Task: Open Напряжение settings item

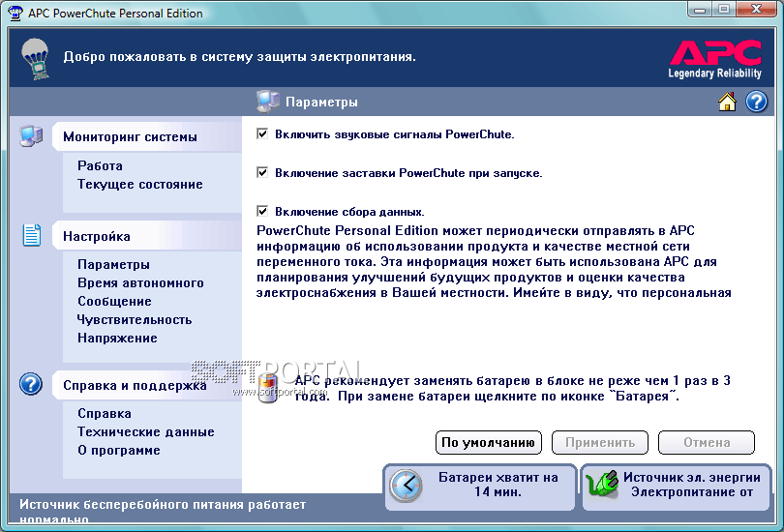Action: tap(117, 339)
